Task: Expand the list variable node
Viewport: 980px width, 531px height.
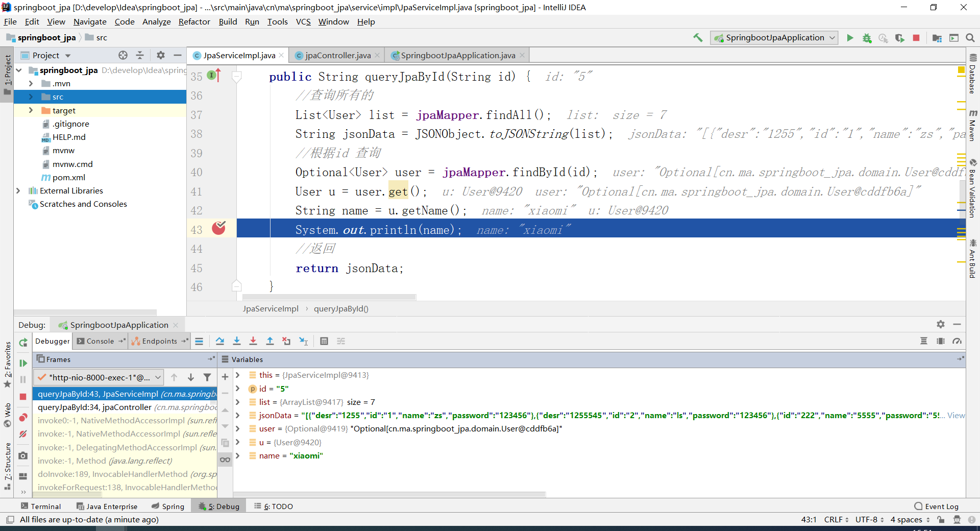Action: [x=237, y=402]
